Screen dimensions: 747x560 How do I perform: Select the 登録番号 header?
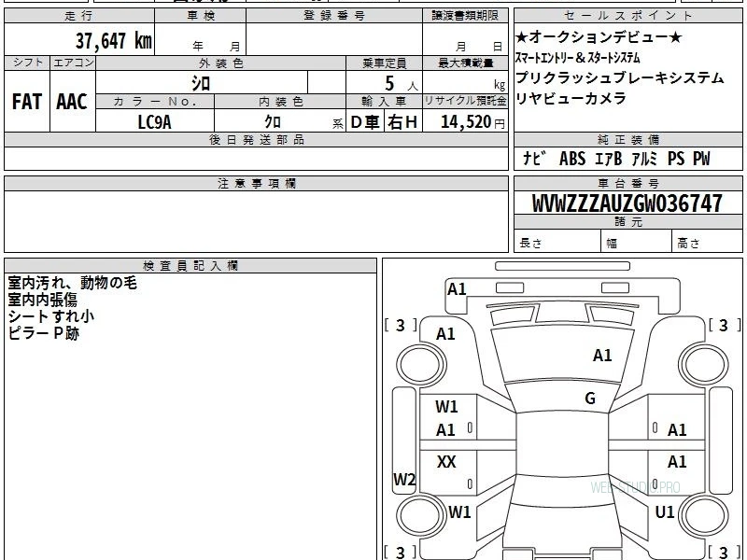334,16
